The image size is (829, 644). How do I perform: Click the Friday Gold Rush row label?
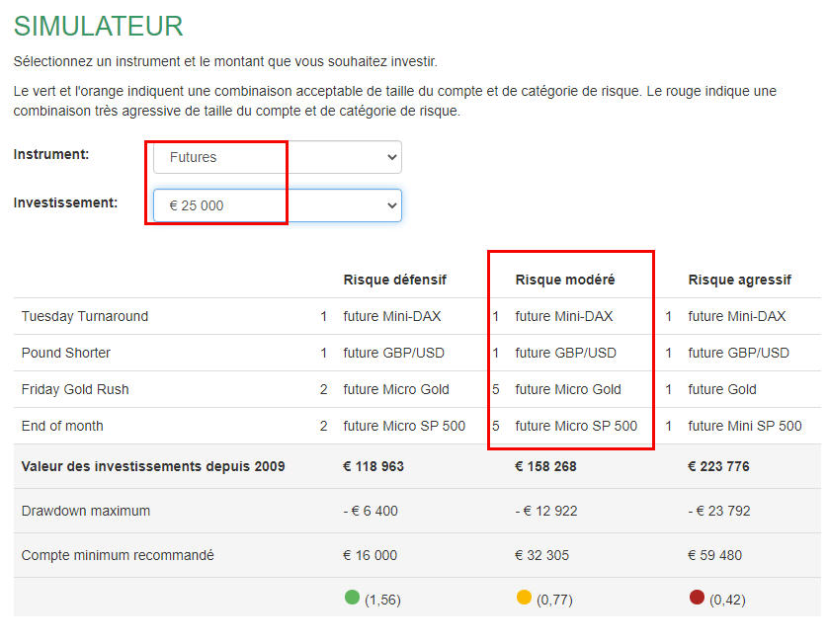(75, 389)
